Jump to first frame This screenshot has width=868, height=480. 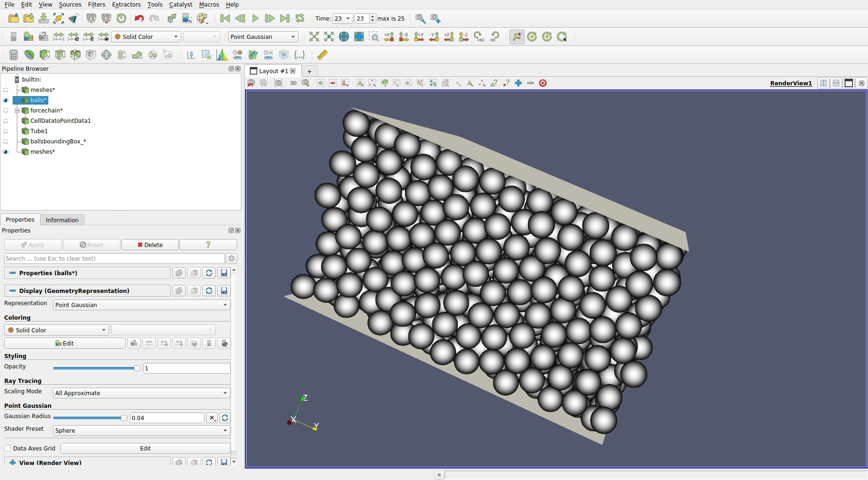(225, 18)
